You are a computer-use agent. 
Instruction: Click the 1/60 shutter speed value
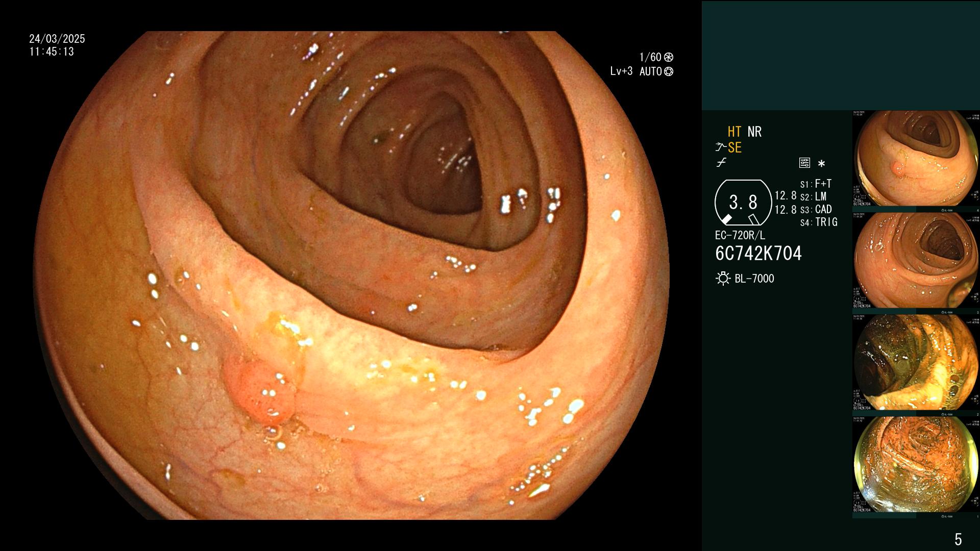click(650, 57)
